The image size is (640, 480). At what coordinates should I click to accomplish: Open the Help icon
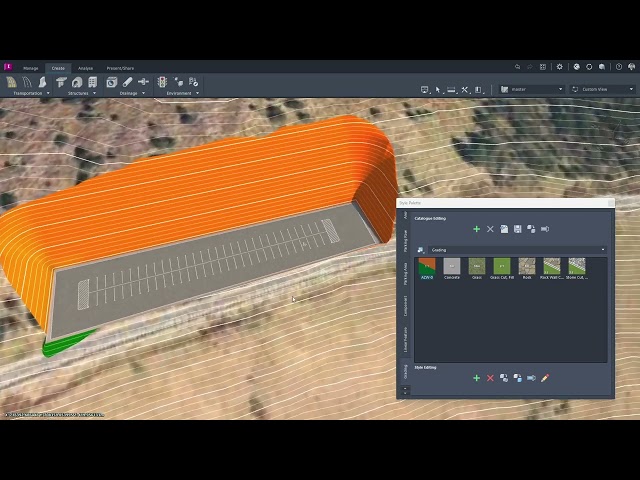click(x=619, y=67)
